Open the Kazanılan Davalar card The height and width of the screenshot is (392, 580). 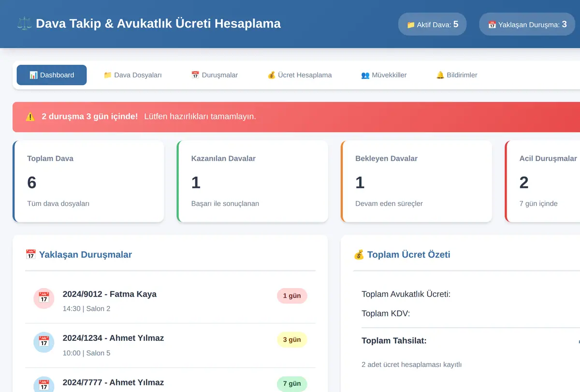click(252, 181)
